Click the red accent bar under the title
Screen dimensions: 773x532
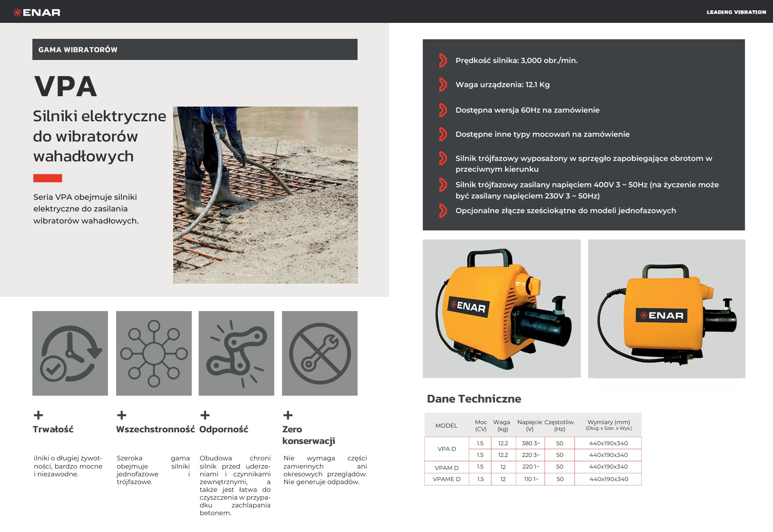48,178
